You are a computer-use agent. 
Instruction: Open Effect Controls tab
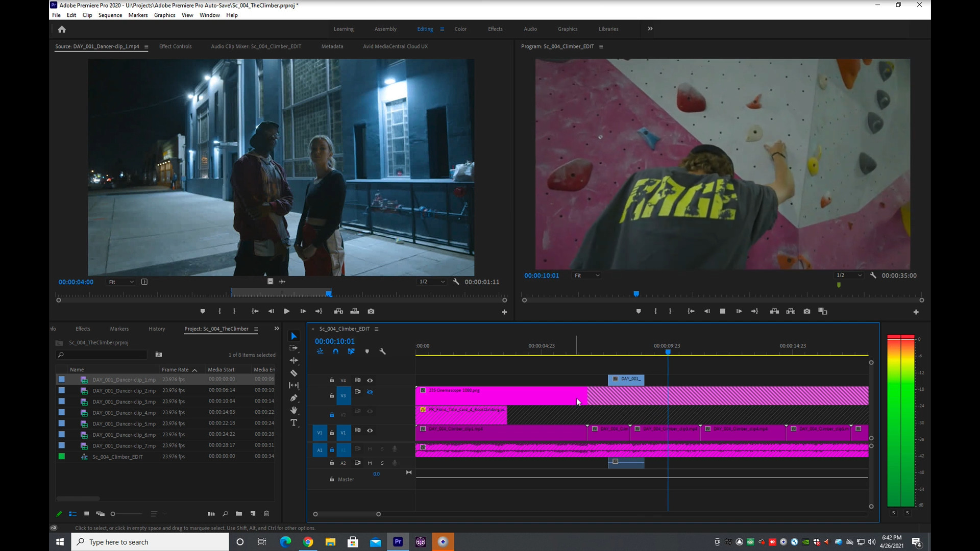(175, 46)
